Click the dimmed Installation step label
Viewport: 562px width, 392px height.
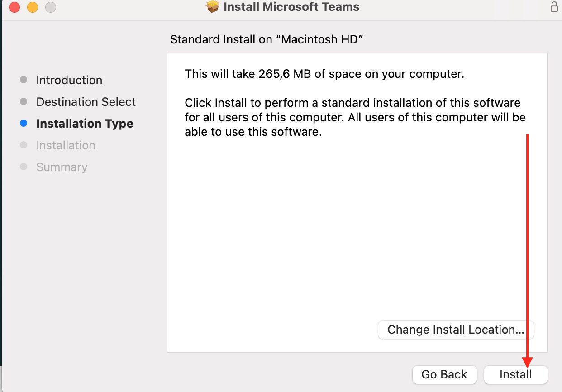click(66, 145)
